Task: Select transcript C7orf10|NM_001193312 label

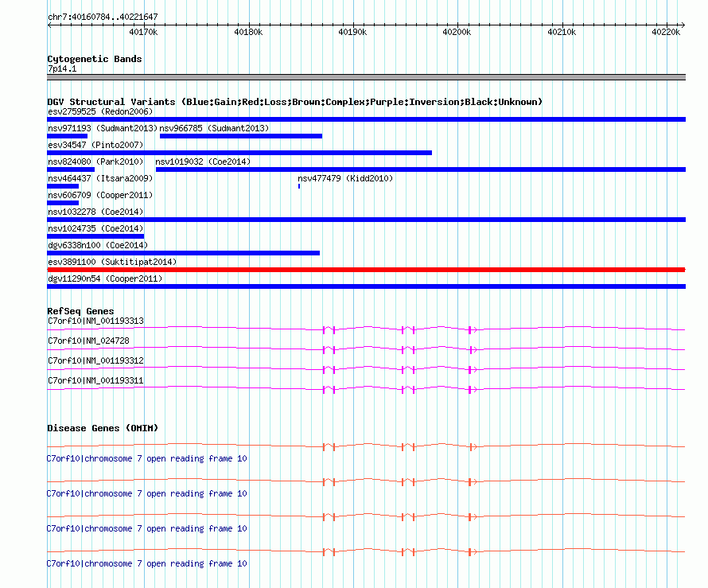Action: pos(95,361)
